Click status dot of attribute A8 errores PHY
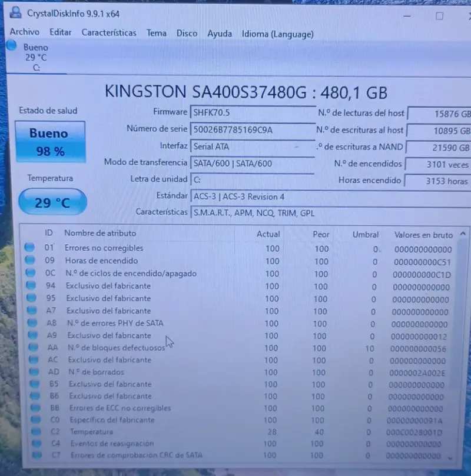Image resolution: width=471 pixels, height=476 pixels. coord(32,322)
